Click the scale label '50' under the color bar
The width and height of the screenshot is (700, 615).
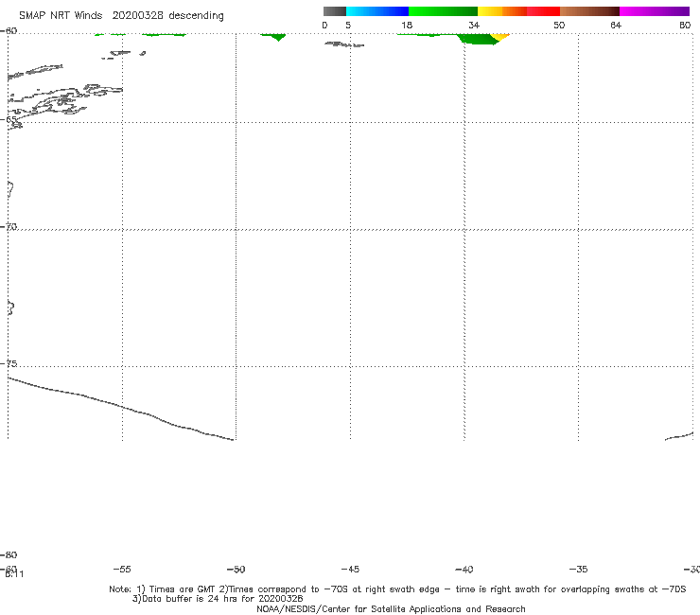coord(559,26)
